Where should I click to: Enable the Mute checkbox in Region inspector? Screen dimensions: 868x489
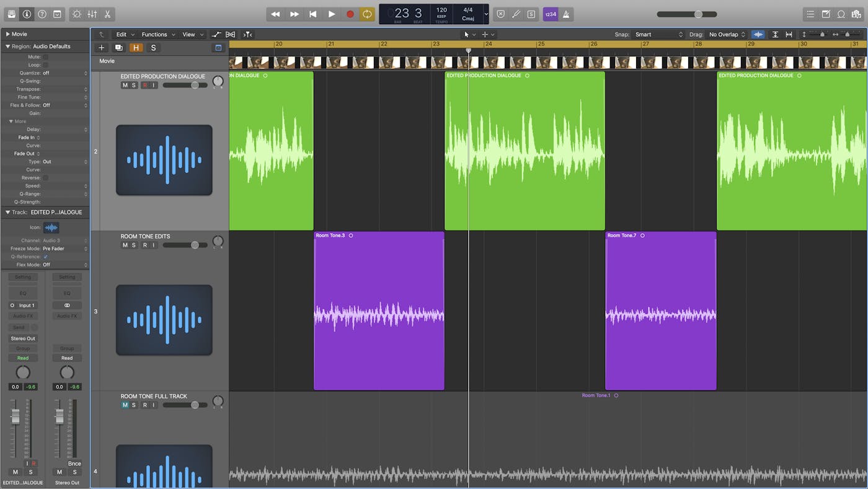tap(45, 56)
